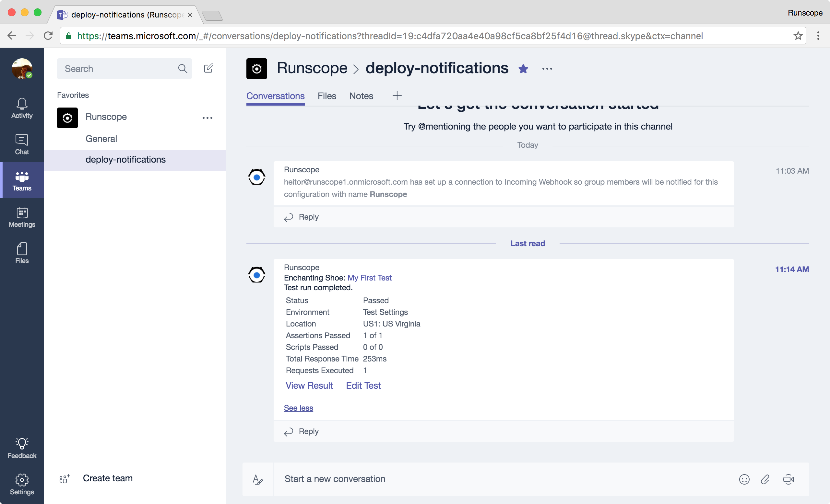Image resolution: width=830 pixels, height=504 pixels.
Task: Switch to the Notes tab
Action: click(x=361, y=96)
